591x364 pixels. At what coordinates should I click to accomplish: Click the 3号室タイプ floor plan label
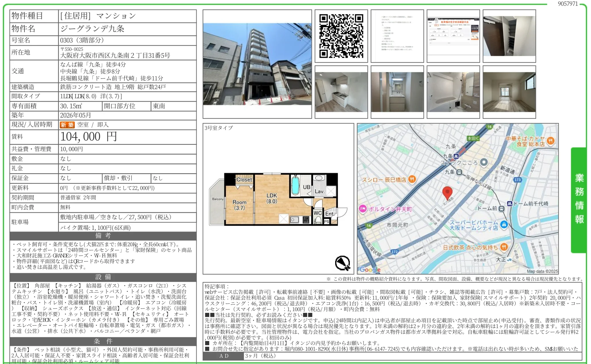[219, 128]
